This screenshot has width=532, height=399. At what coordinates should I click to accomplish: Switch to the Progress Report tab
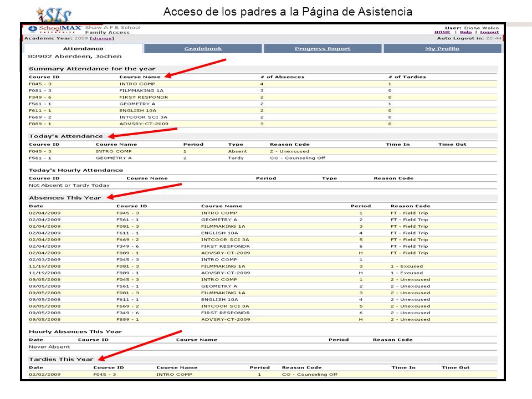click(323, 49)
